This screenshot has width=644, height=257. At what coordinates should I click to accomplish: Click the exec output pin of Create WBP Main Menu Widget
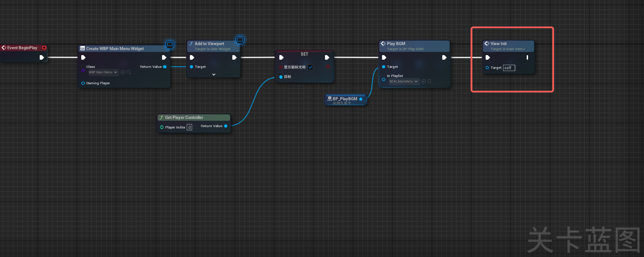[x=164, y=57]
